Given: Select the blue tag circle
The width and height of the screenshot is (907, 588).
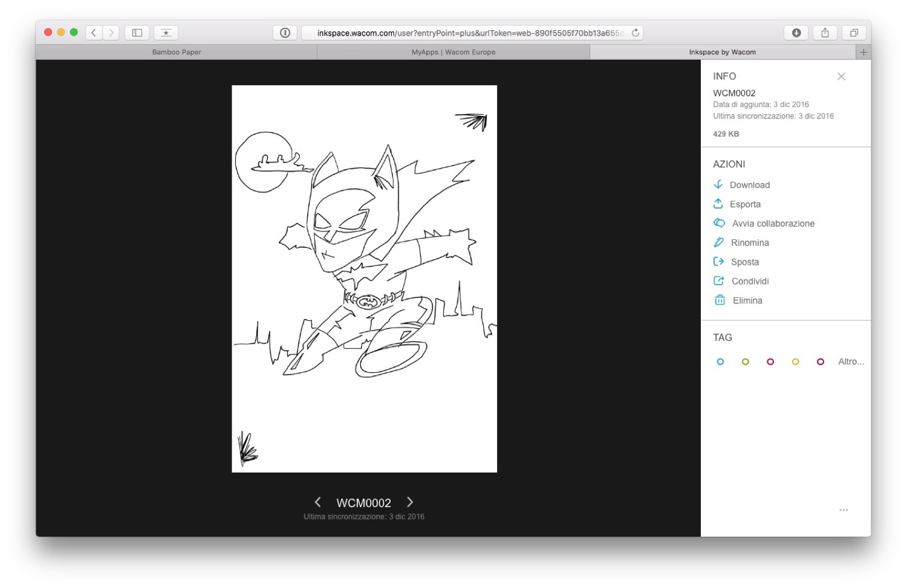Looking at the screenshot, I should pyautogui.click(x=720, y=362).
